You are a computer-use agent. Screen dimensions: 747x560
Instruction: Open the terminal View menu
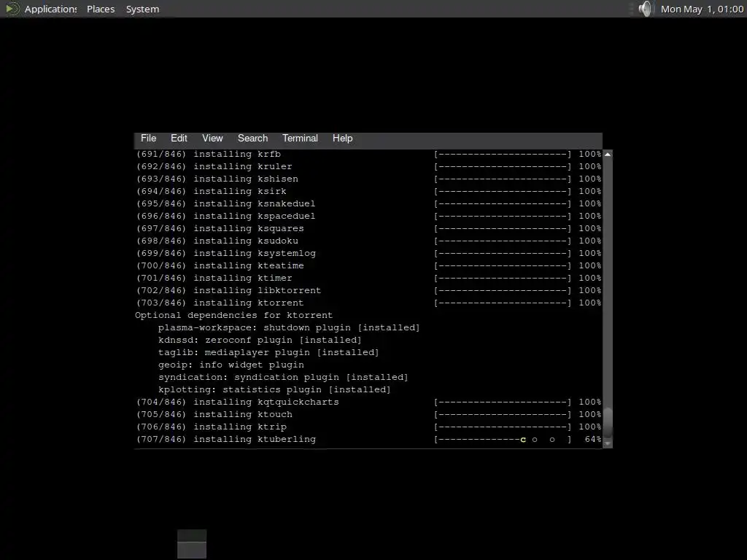(x=212, y=138)
